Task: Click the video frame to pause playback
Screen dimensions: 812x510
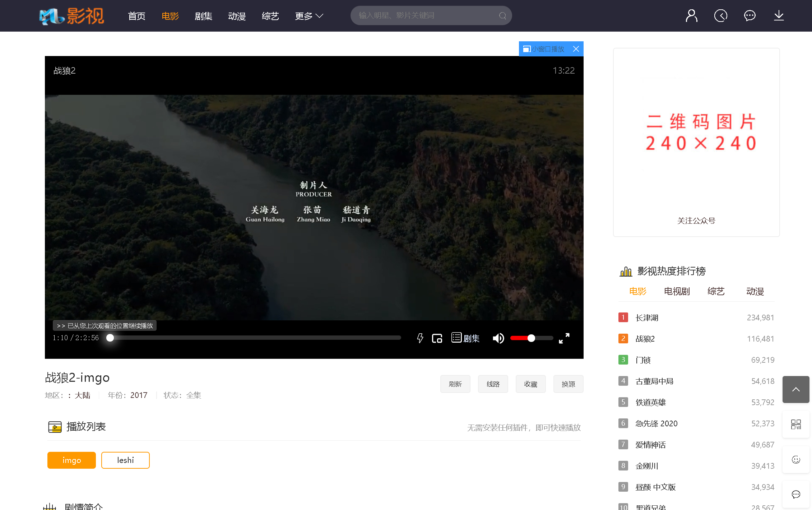Action: pyautogui.click(x=314, y=207)
